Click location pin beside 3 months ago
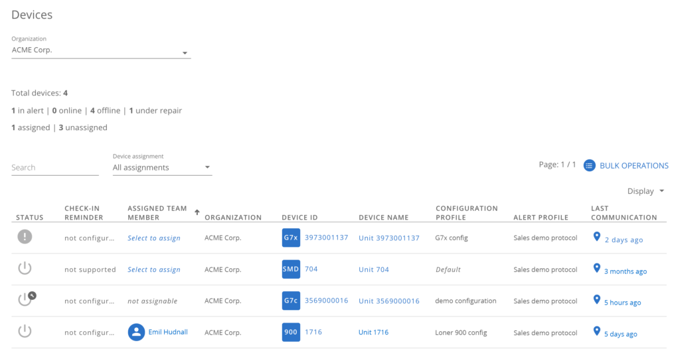Screen dimensions: 680x361 coord(597,268)
